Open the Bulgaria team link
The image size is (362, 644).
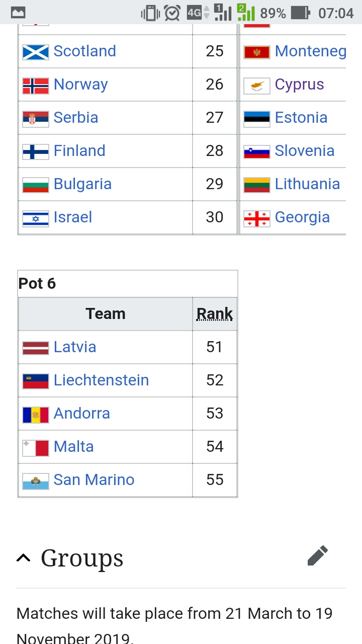coord(82,184)
